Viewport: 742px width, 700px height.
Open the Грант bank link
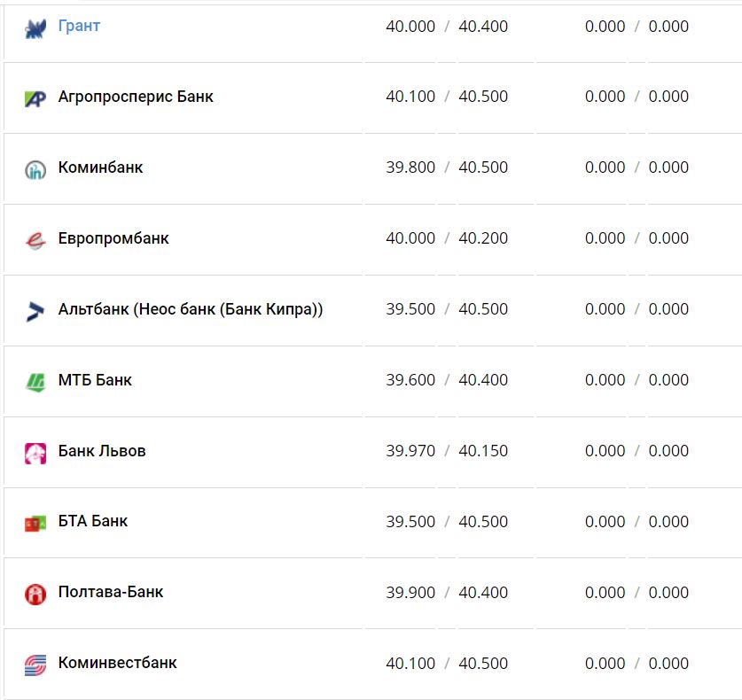coord(79,26)
